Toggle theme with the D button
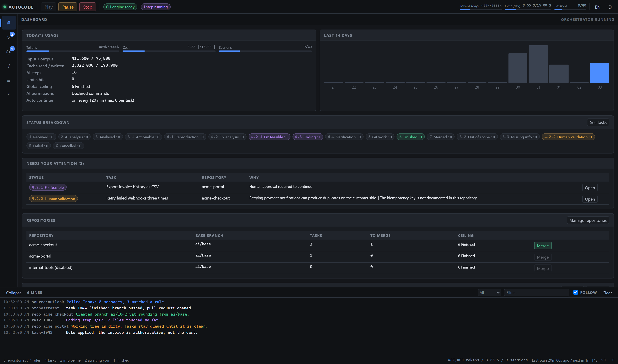The image size is (618, 364). pos(610,7)
